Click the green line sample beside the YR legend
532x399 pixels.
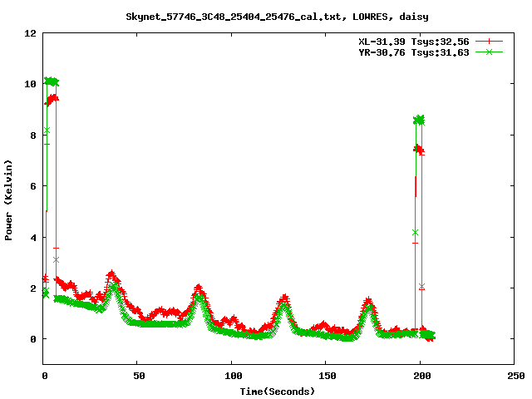[489, 52]
